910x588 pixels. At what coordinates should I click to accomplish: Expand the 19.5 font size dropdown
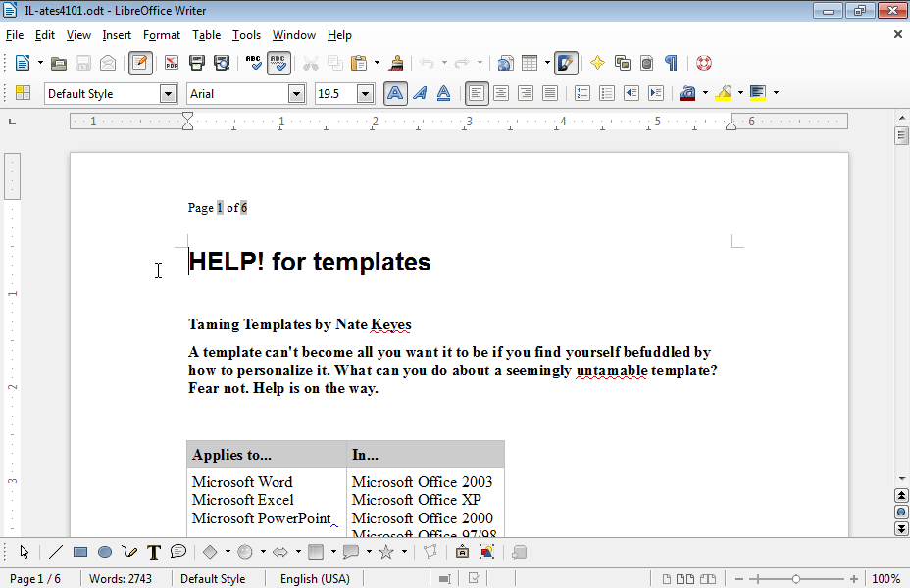click(x=365, y=93)
